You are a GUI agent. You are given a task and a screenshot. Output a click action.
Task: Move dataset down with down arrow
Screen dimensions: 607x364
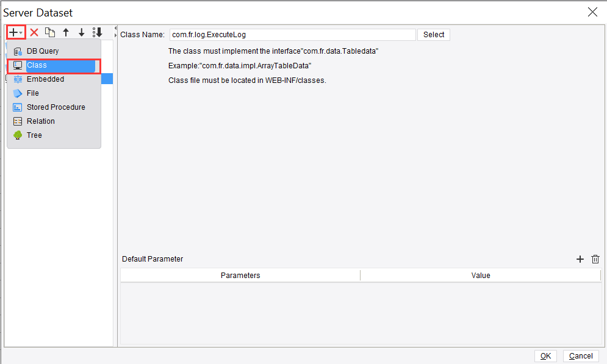click(82, 32)
